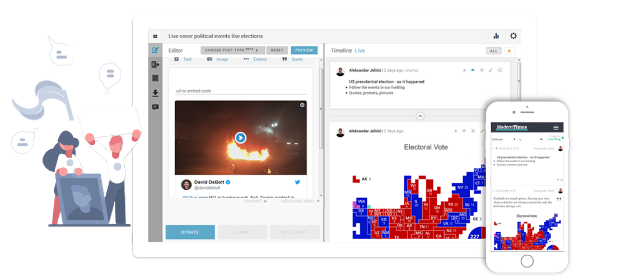
Task: Select Embed post type
Action: (255, 59)
